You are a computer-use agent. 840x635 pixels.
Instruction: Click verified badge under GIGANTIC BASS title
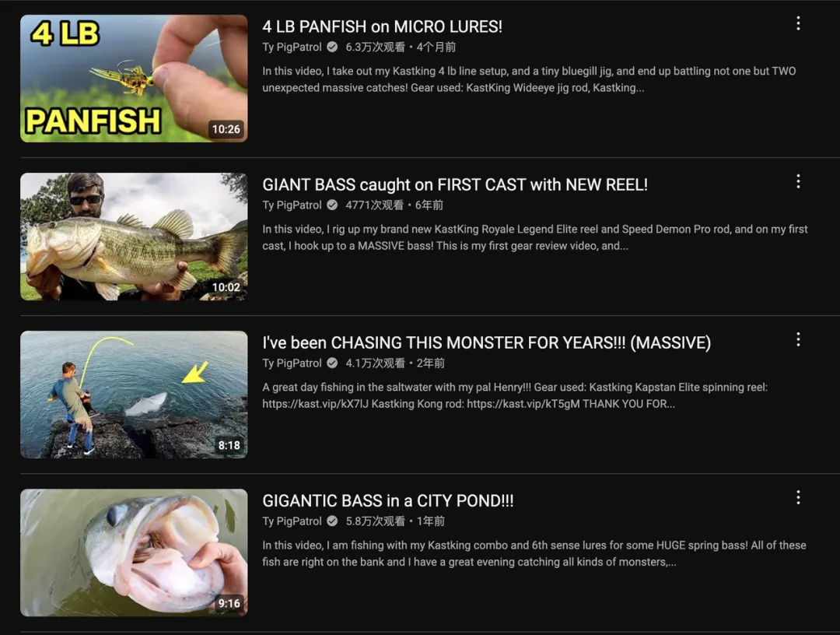(332, 521)
